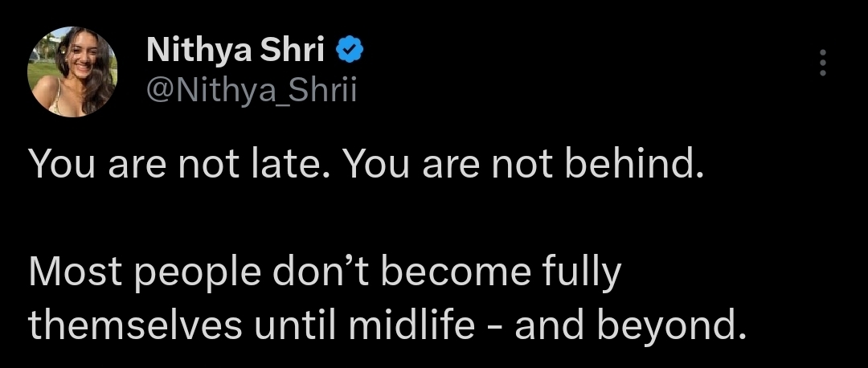Click the word "midlife" in the tweet

tap(411, 326)
